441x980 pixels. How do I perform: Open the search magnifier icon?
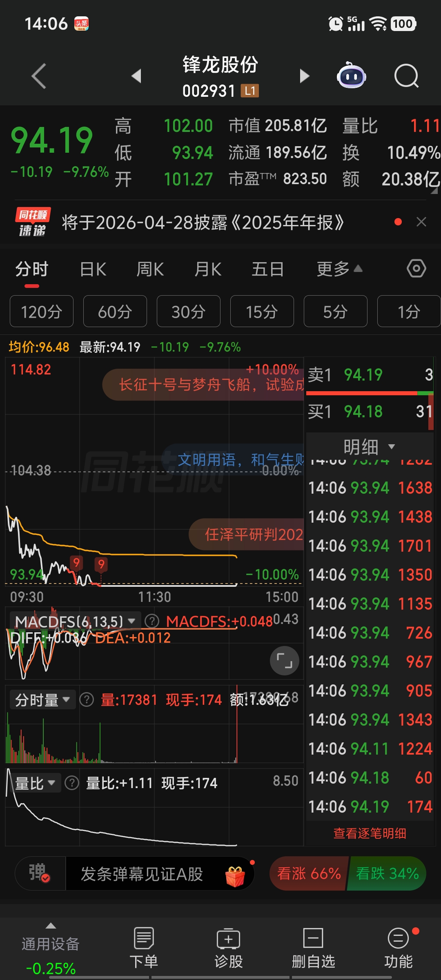click(407, 76)
